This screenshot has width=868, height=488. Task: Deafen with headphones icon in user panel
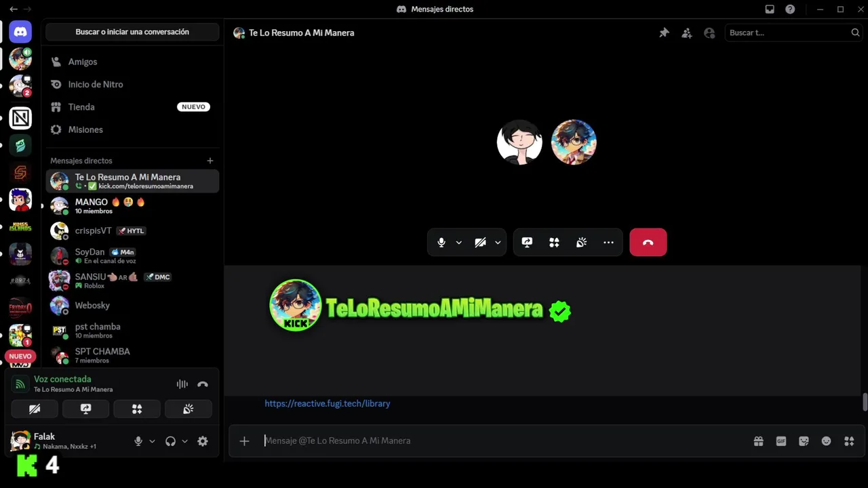tap(170, 441)
